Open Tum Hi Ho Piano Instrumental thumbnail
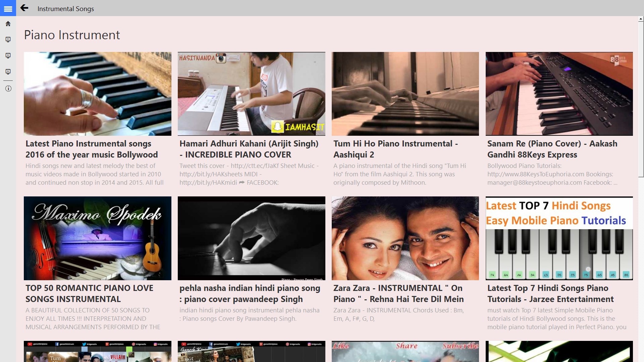Screen dimensions: 644x362 pyautogui.click(x=405, y=94)
